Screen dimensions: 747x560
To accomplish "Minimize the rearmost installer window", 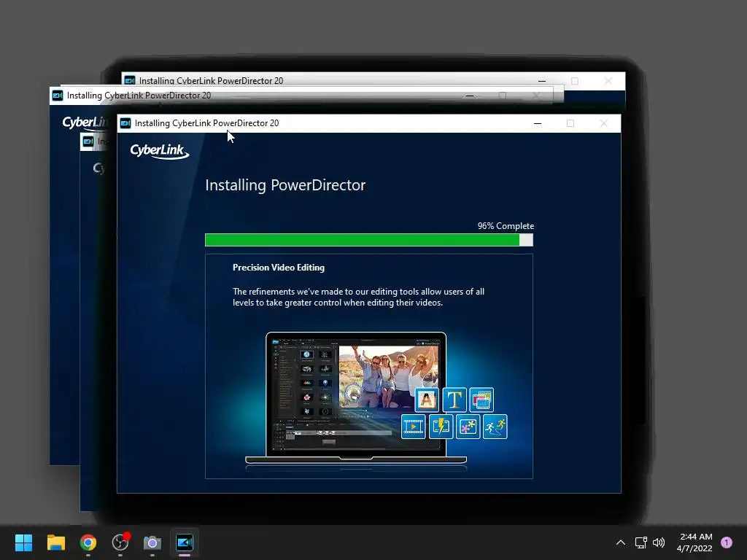I will pos(542,80).
